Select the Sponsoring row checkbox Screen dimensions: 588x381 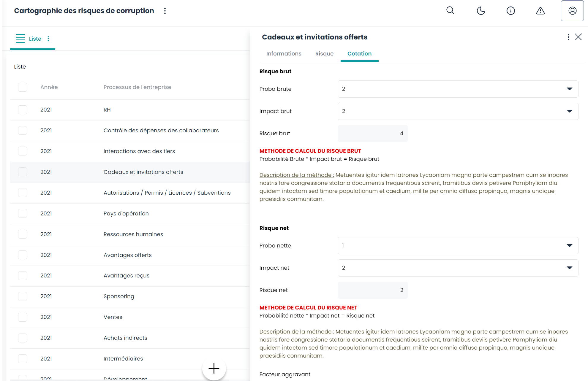23,296
